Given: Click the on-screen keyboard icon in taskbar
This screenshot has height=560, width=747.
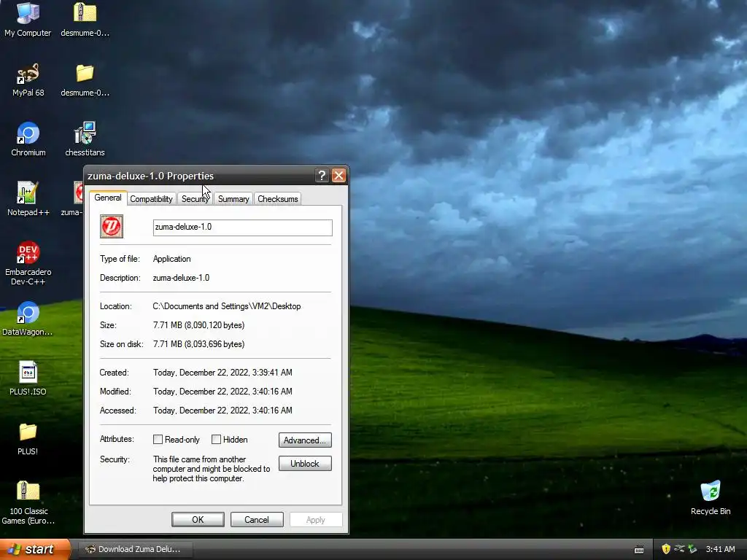Looking at the screenshot, I should click(639, 550).
